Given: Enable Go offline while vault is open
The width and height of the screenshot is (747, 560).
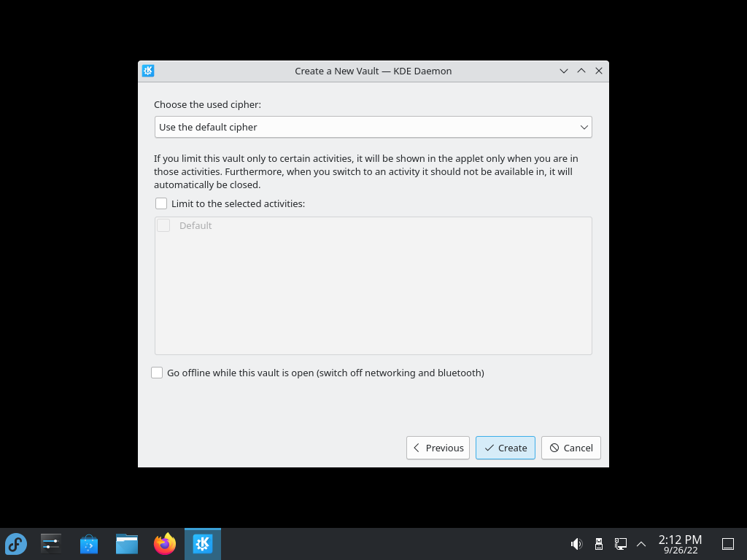Looking at the screenshot, I should click(x=157, y=373).
